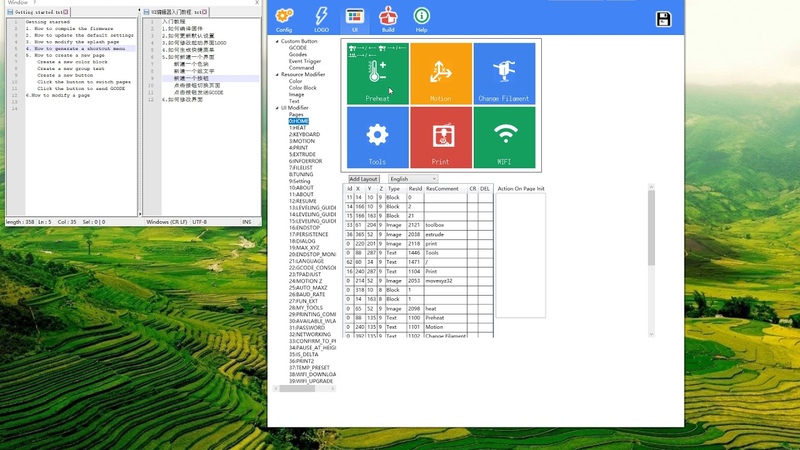Select the 28:MY_TOOLS page

(x=306, y=308)
